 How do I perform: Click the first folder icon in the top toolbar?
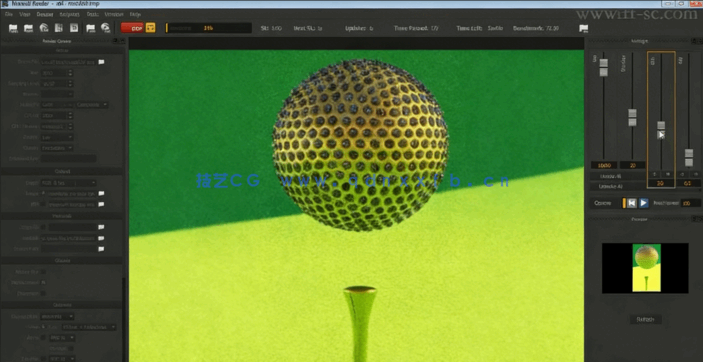pos(13,28)
